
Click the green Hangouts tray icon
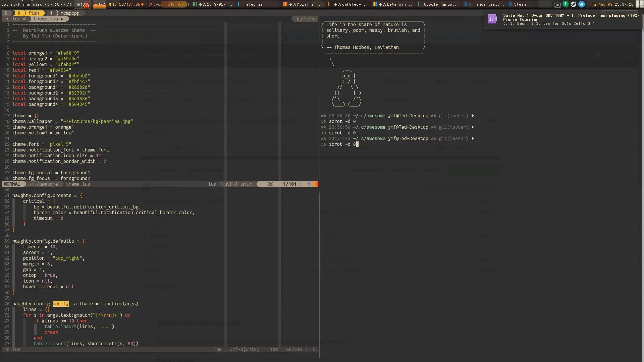tap(566, 4)
